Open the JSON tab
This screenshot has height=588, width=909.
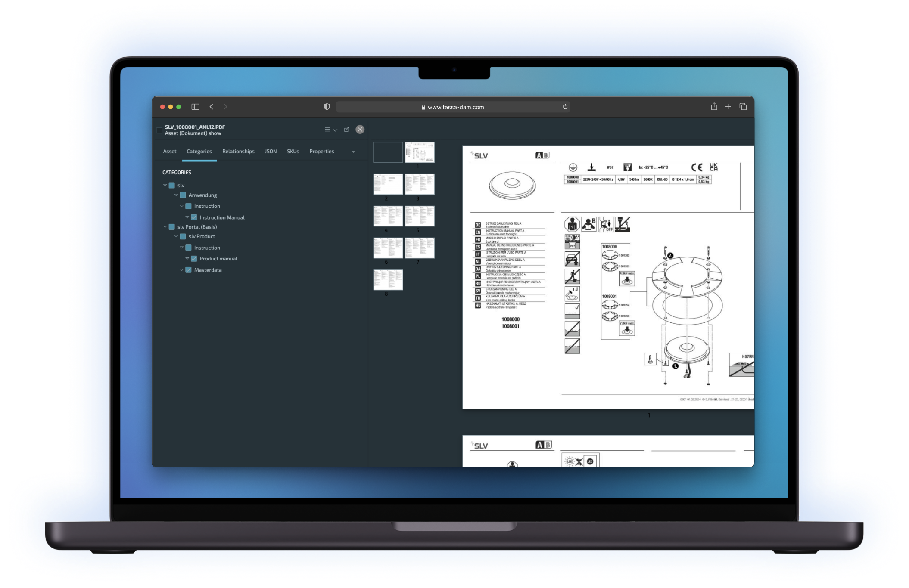click(271, 152)
